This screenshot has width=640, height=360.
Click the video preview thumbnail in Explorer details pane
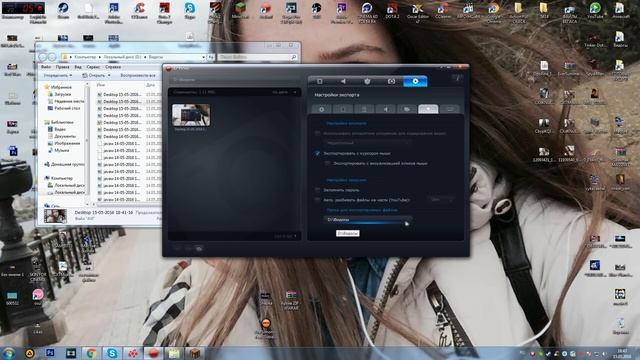tap(55, 216)
